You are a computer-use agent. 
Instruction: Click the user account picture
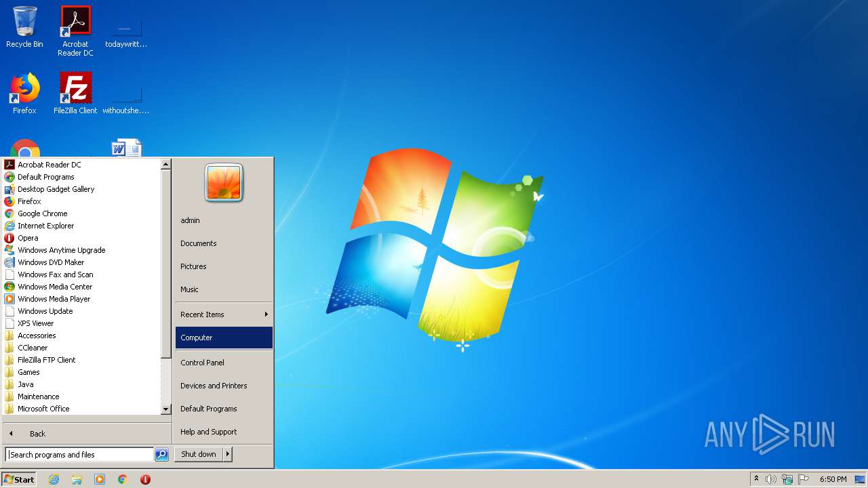pyautogui.click(x=224, y=182)
